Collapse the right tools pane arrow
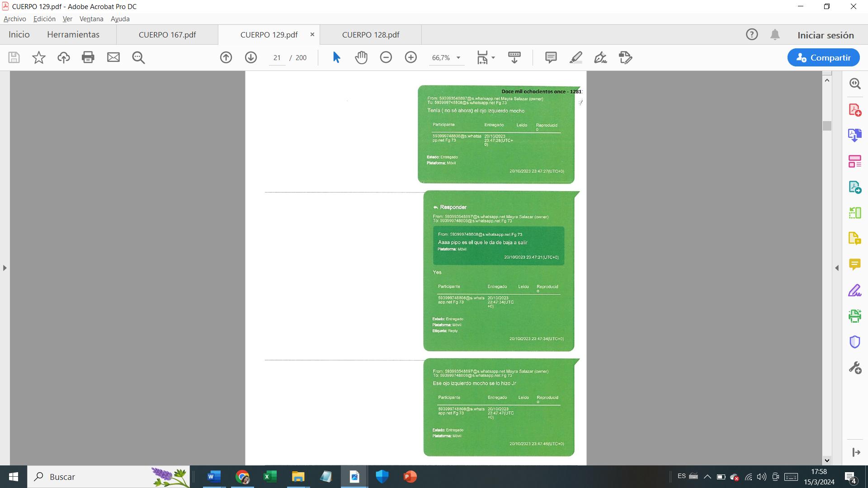This screenshot has height=488, width=868. click(837, 268)
